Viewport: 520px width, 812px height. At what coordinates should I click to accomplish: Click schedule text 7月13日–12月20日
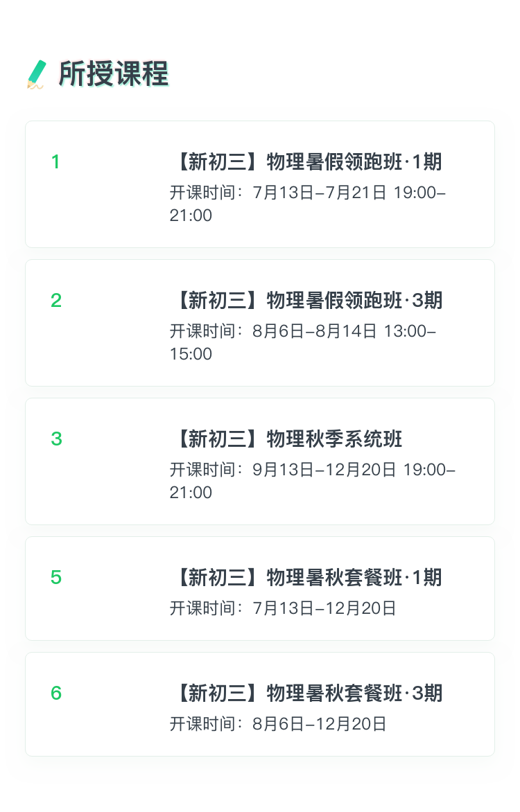pyautogui.click(x=324, y=608)
